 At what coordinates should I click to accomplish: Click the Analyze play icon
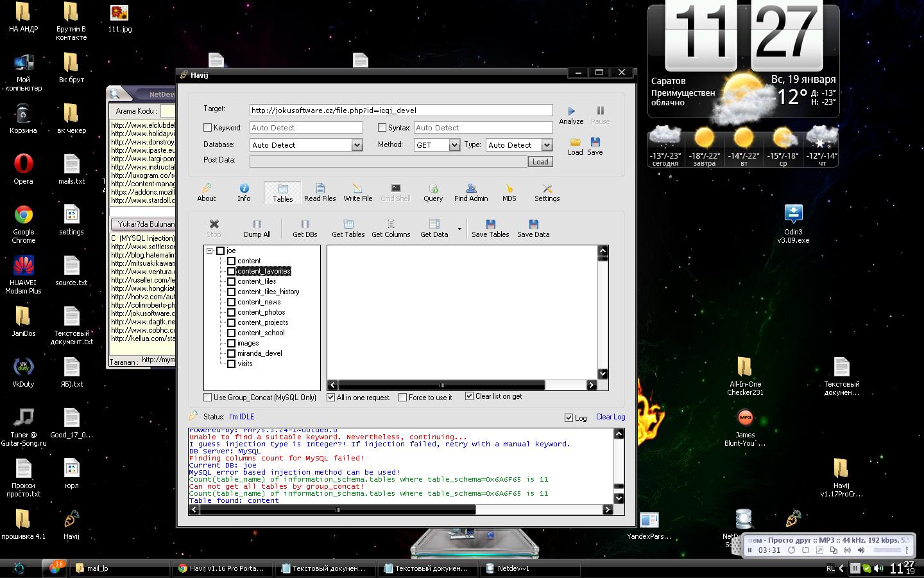tap(571, 111)
